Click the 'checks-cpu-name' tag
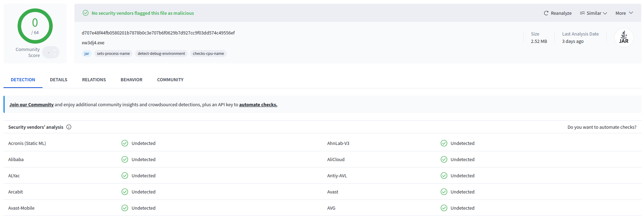This screenshot has height=216, width=644. 208,53
